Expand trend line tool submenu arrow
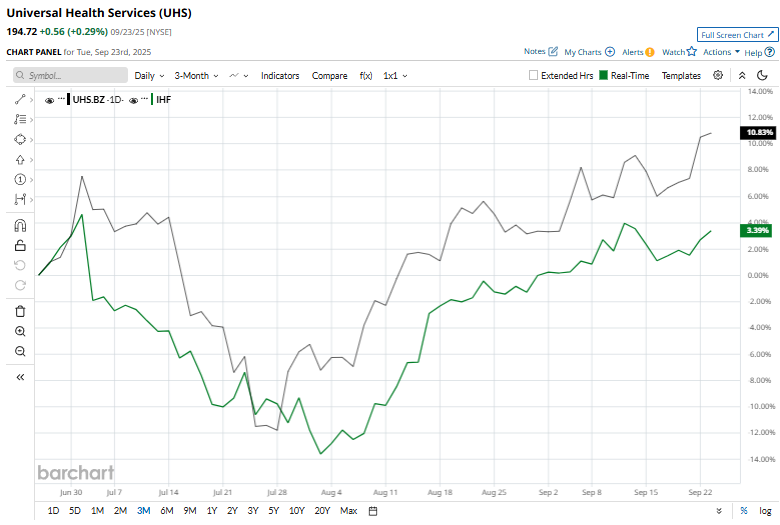The width and height of the screenshot is (780, 525). (x=31, y=100)
